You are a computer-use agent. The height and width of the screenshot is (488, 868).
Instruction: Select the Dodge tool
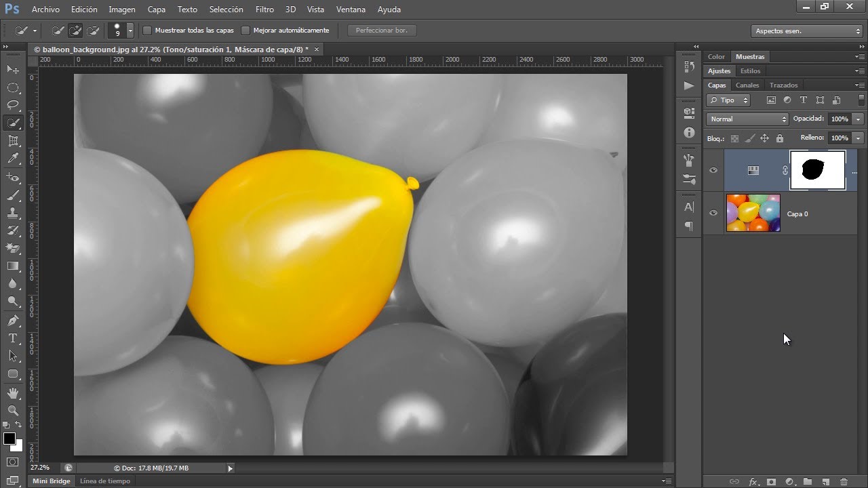(13, 301)
